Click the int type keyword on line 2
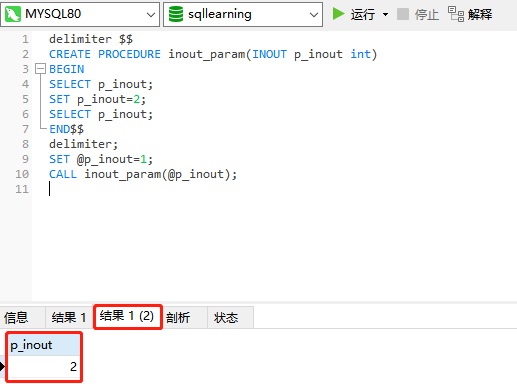 pos(360,54)
